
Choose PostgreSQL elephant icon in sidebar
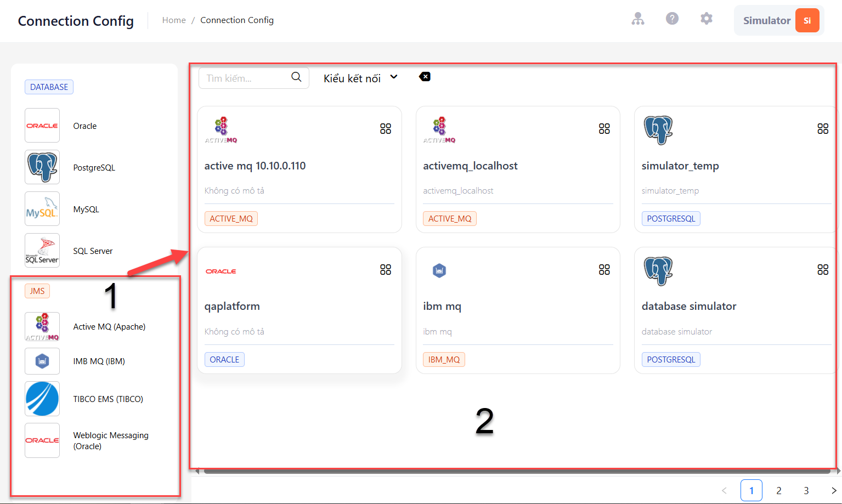[x=42, y=167]
